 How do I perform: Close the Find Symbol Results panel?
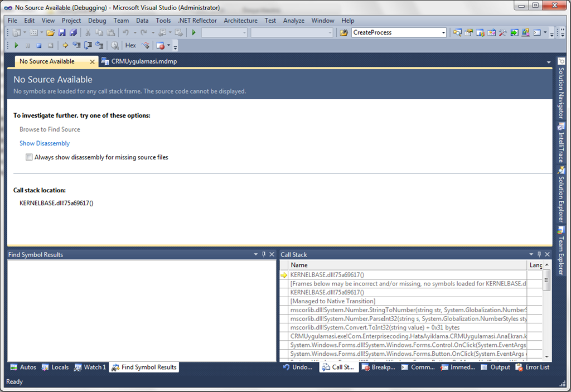(272, 254)
